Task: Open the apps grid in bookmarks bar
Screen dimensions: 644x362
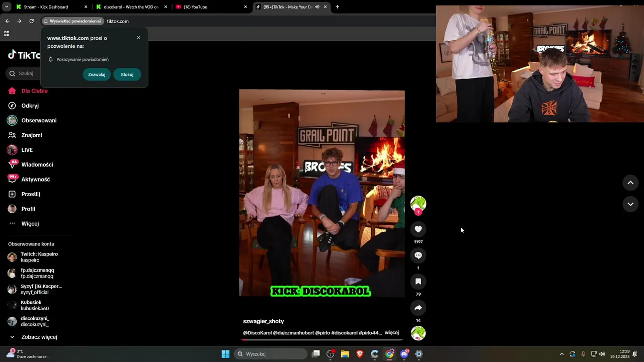Action: 7,34
